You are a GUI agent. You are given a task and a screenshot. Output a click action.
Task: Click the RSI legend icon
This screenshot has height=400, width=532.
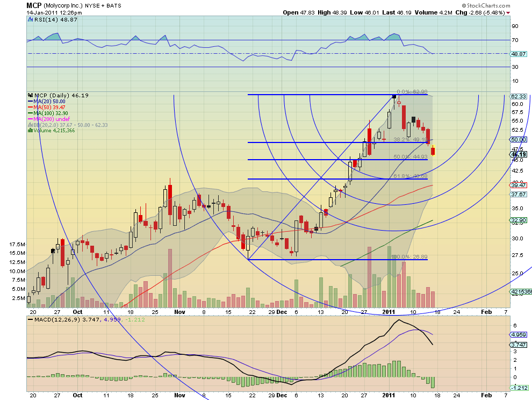[x=31, y=20]
